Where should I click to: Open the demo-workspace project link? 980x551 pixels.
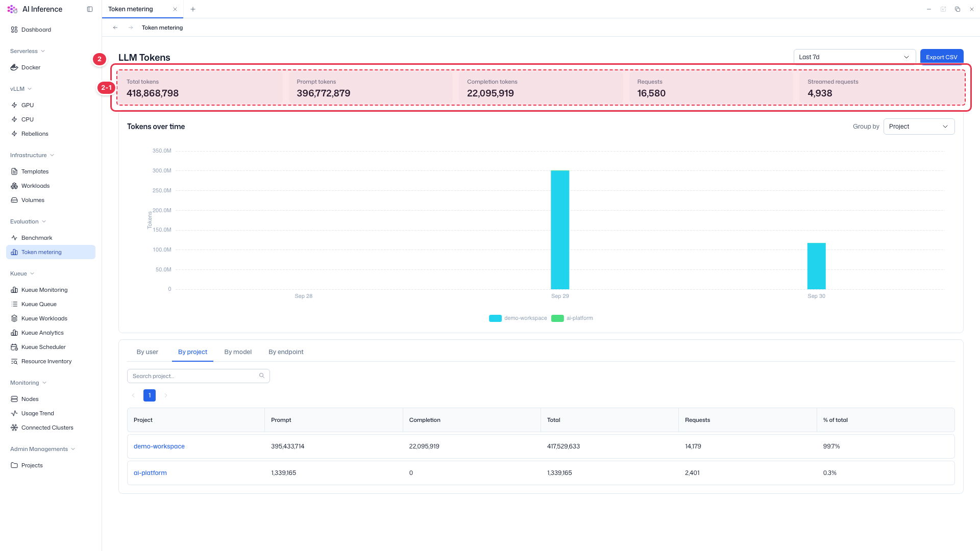coord(159,446)
